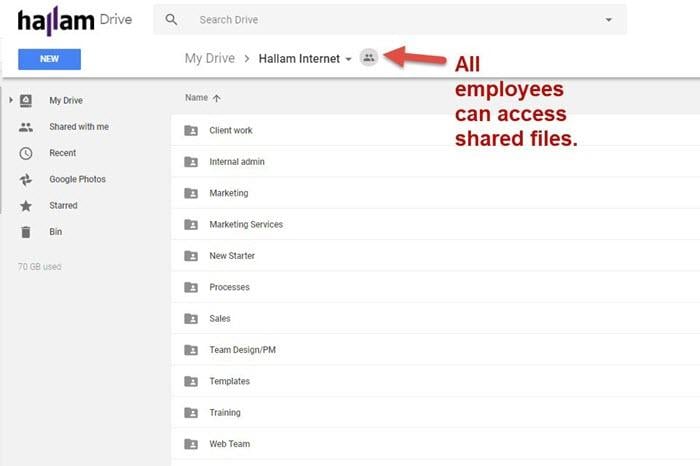Click the NEW button
The image size is (700, 466).
point(50,59)
